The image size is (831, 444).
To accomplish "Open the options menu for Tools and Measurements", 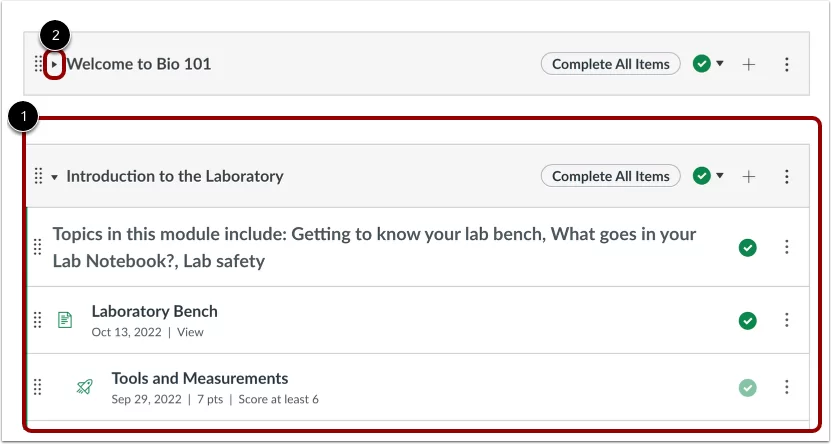I will coord(786,387).
